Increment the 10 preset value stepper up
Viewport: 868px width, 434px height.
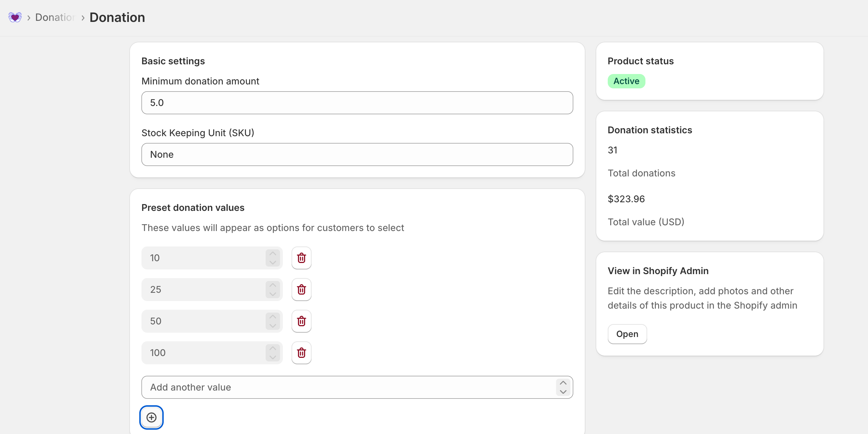[273, 254]
